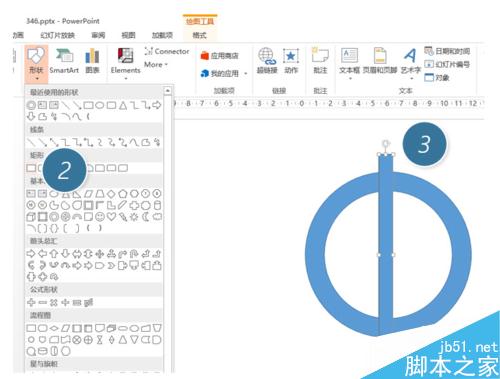Open the 应用商店 app store

(x=220, y=56)
